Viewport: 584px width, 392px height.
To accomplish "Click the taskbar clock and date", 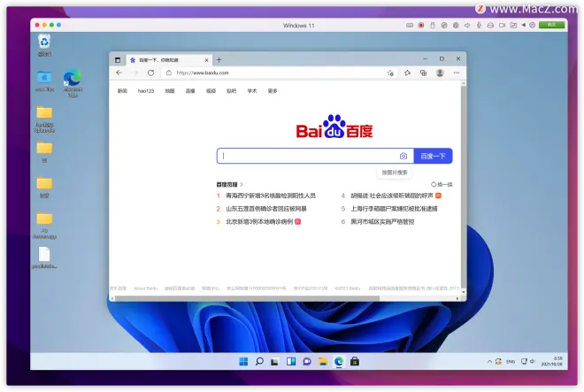I will coord(552,361).
